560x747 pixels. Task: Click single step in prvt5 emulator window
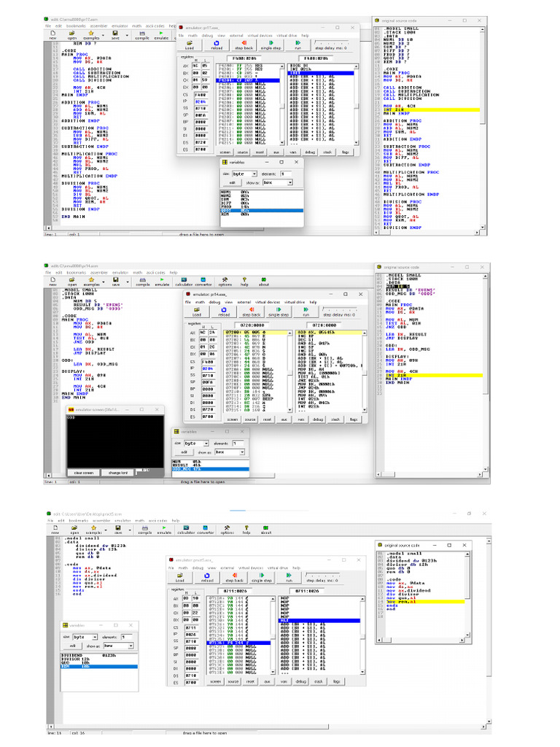262,578
